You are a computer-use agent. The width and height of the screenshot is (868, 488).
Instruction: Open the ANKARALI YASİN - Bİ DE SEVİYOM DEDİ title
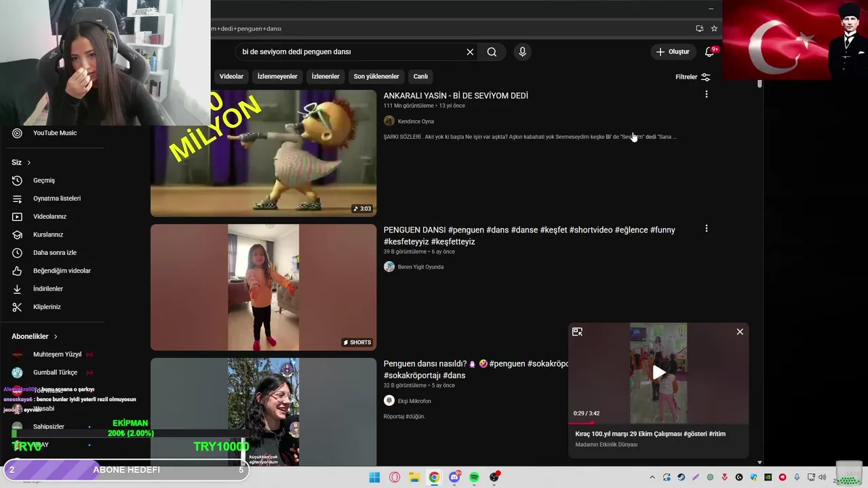456,96
